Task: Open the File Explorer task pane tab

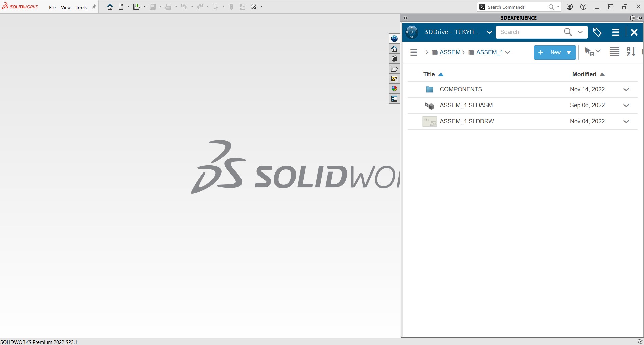Action: [394, 69]
